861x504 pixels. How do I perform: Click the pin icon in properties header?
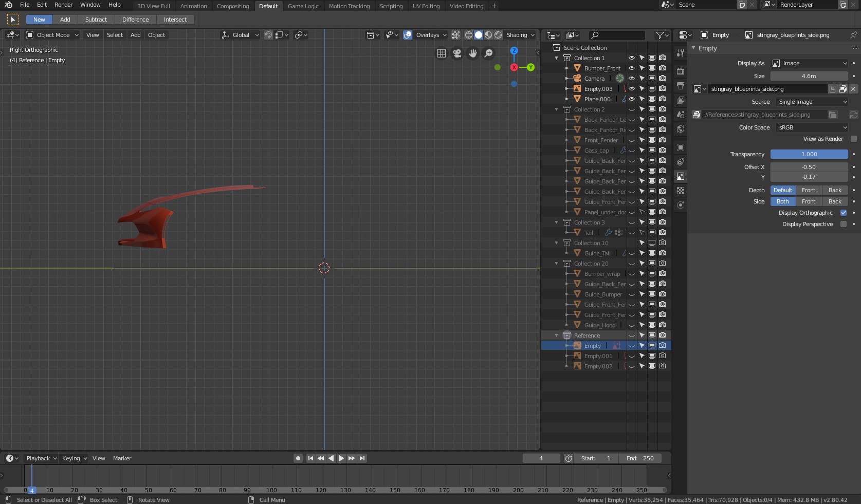[x=853, y=35]
